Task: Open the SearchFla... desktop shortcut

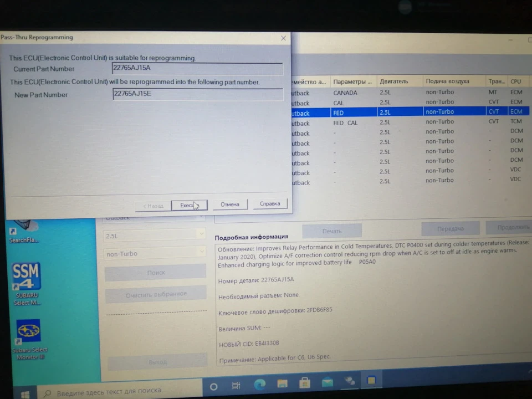Action: click(x=23, y=232)
